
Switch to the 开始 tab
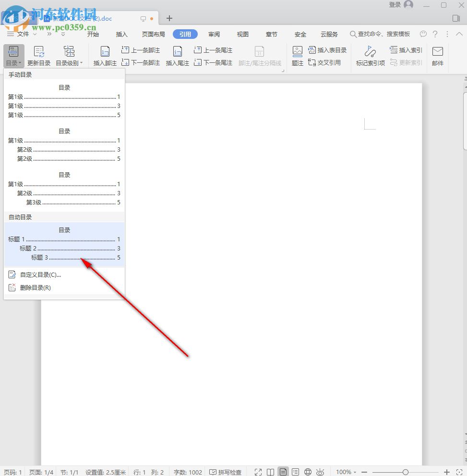[93, 34]
